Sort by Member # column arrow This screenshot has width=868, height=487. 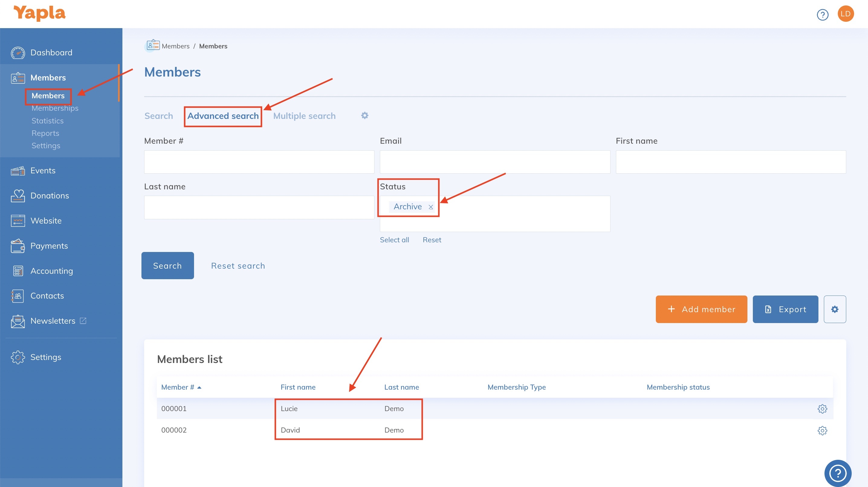click(x=199, y=387)
